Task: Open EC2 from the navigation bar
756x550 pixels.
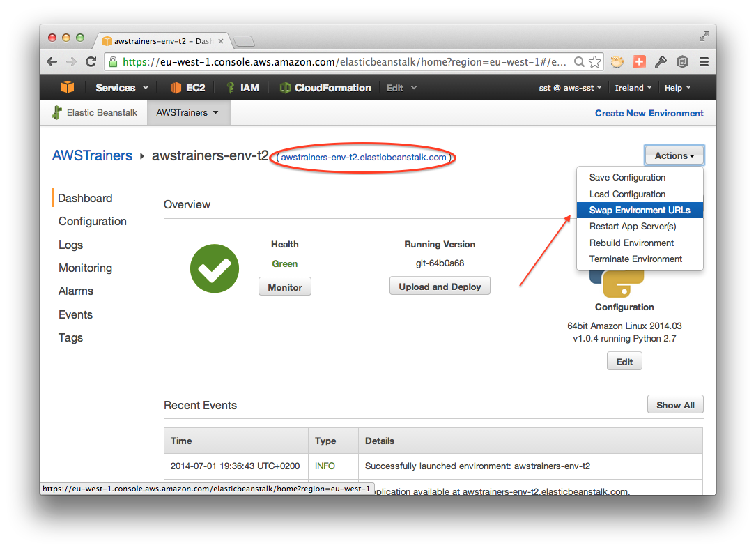Action: coord(188,88)
